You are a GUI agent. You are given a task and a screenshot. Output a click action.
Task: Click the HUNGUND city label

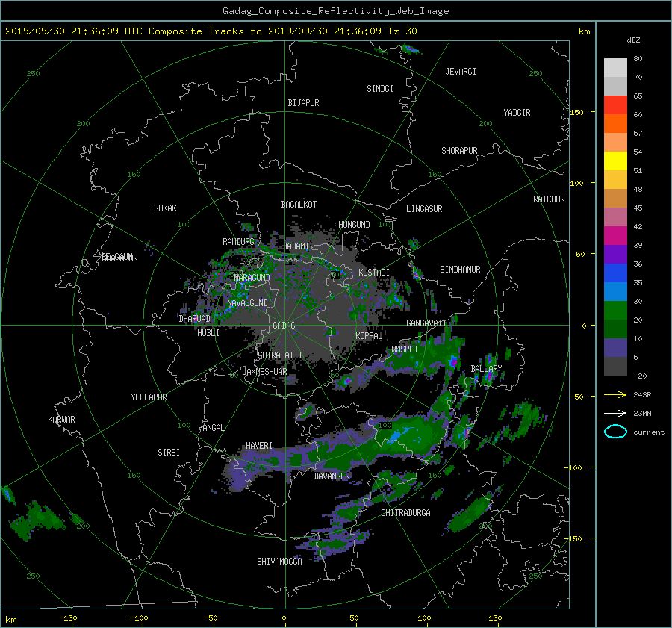click(x=354, y=225)
